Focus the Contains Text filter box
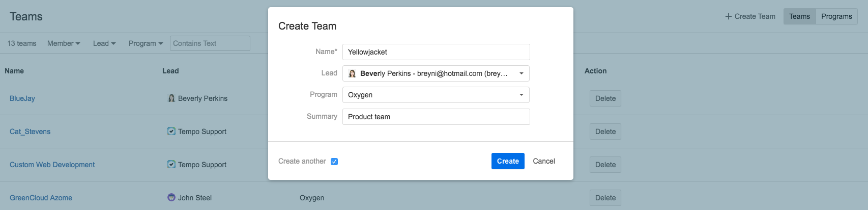The width and height of the screenshot is (868, 210). (x=210, y=43)
